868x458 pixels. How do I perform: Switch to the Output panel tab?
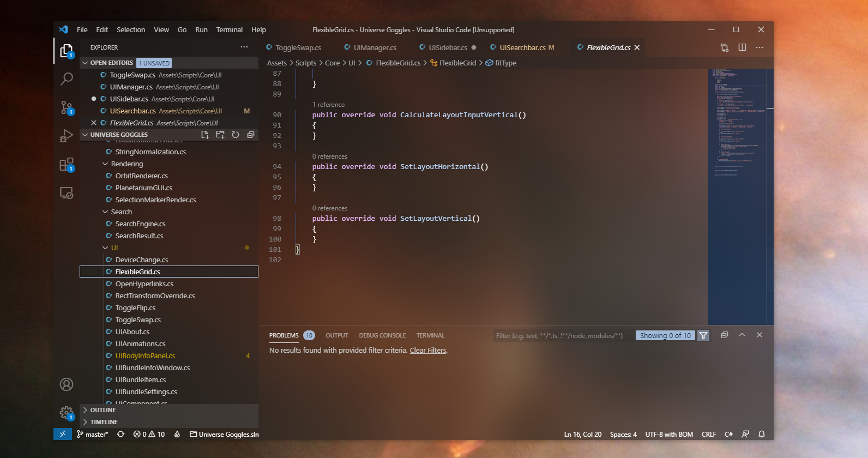point(337,335)
